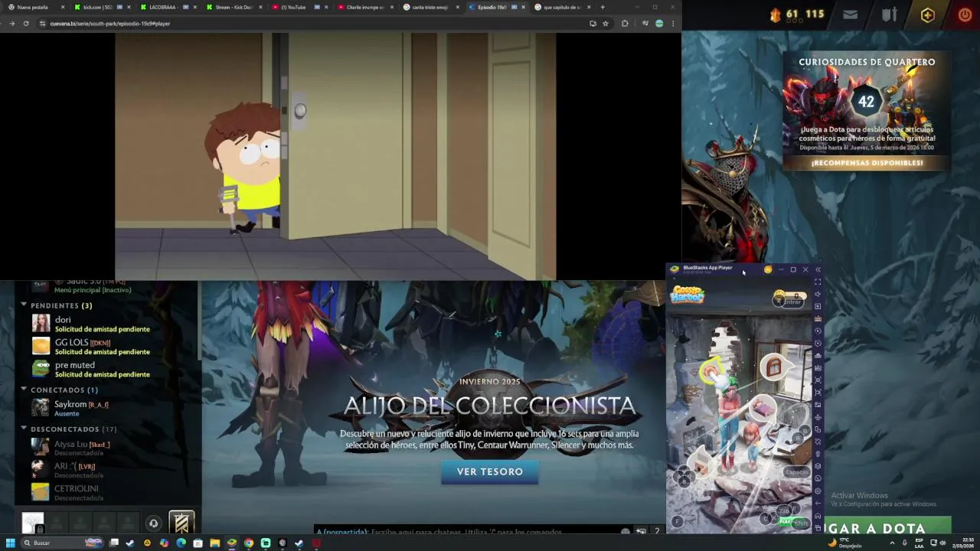The image size is (980, 551).
Task: Click Curiosidades de Quartero event banner
Action: pyautogui.click(x=867, y=111)
